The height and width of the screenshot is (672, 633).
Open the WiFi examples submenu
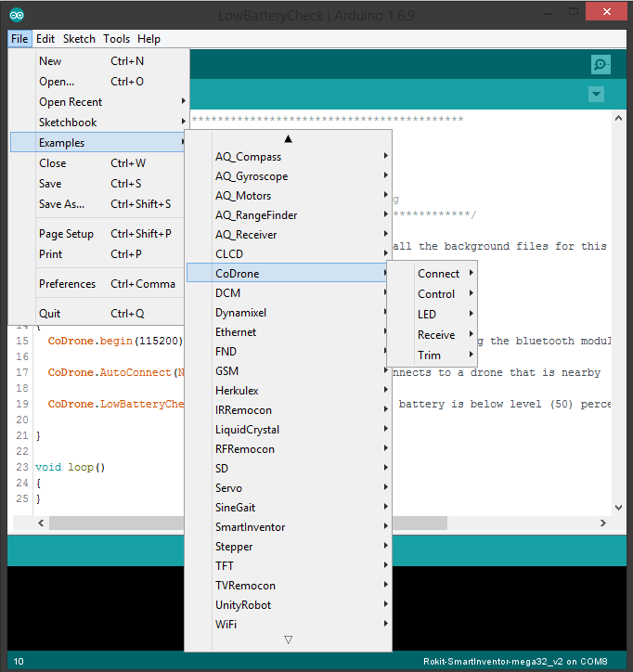pos(288,625)
